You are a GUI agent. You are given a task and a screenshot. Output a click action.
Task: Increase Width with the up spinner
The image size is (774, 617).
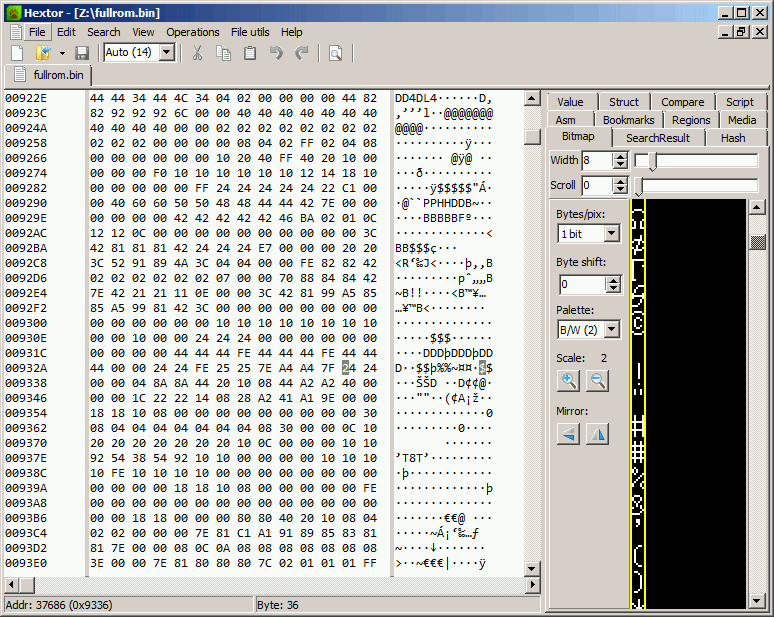click(x=620, y=156)
